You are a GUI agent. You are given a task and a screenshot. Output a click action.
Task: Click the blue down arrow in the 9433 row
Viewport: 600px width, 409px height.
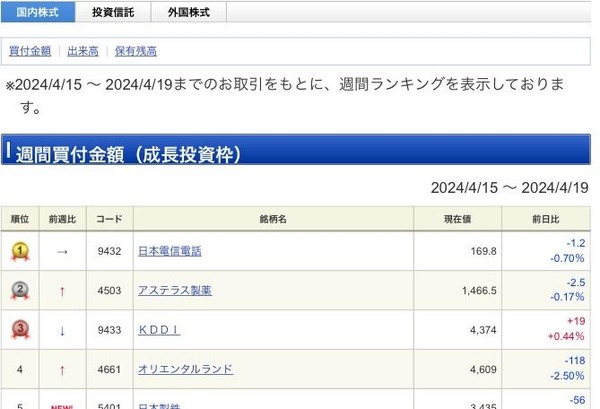click(x=62, y=331)
